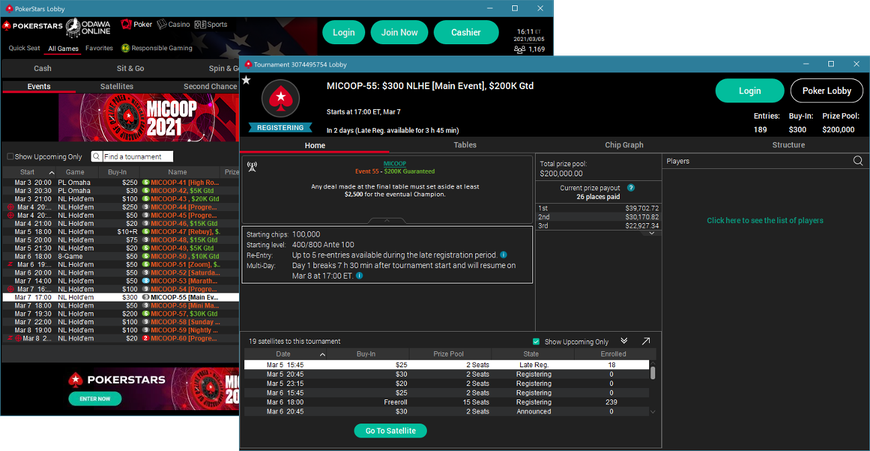This screenshot has height=451, width=870.
Task: Pop out satellites list with arrow icon
Action: [x=646, y=341]
